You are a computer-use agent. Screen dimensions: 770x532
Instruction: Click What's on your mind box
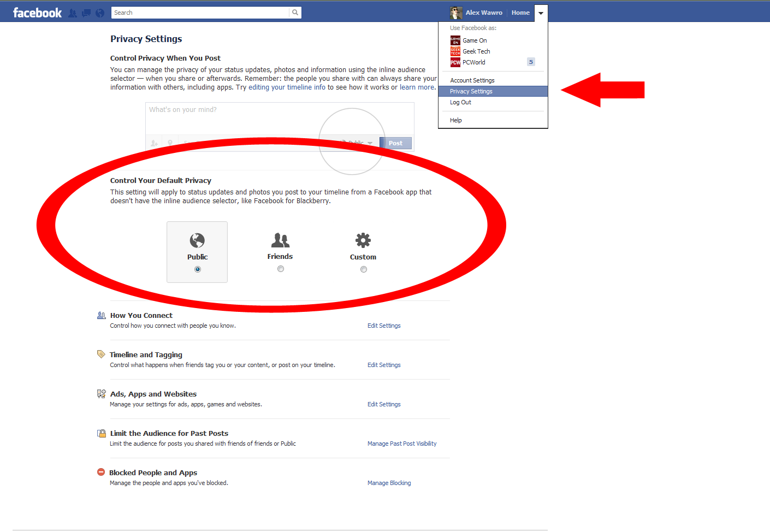tap(280, 119)
